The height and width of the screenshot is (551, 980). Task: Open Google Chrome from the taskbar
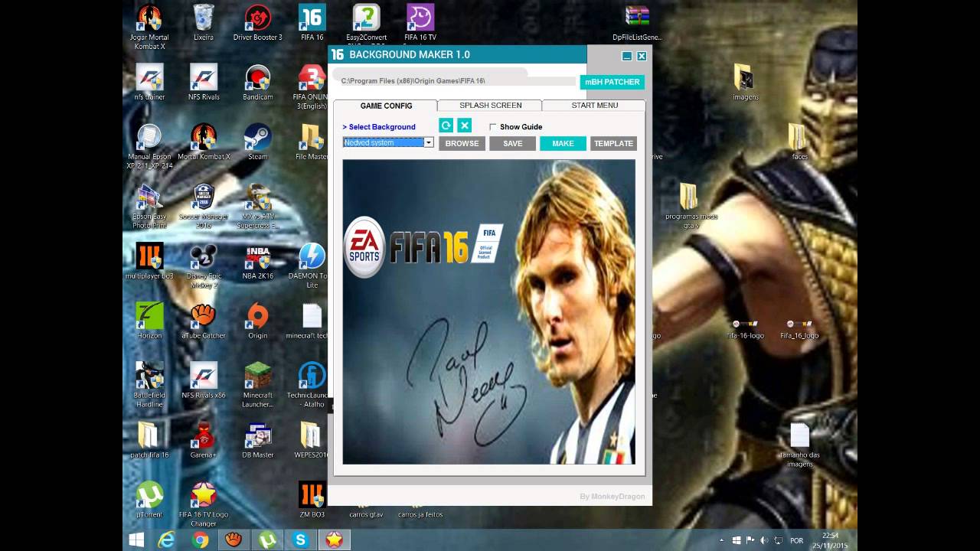201,540
